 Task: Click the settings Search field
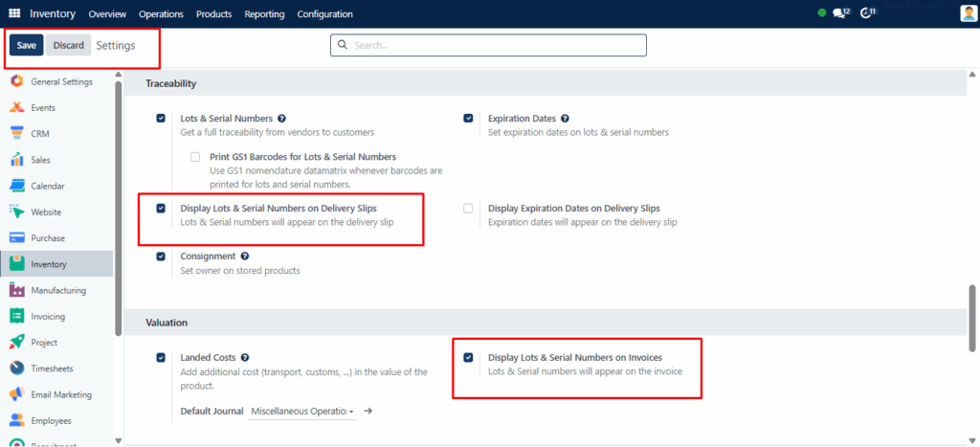tap(488, 45)
